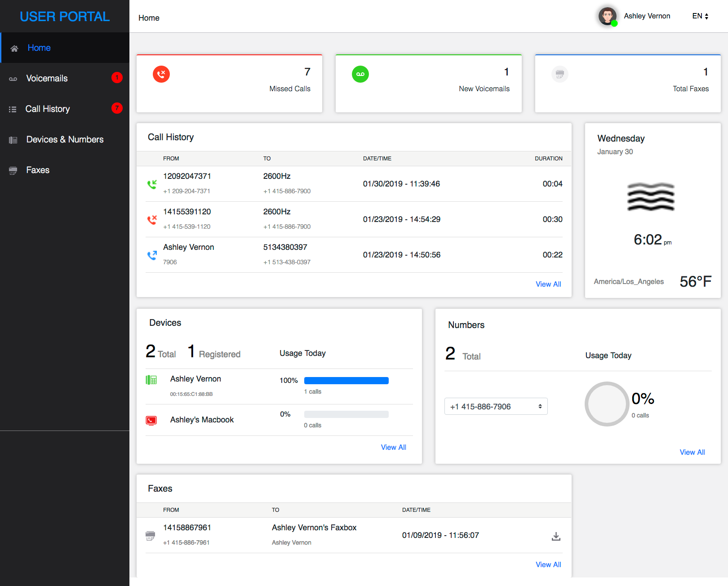The height and width of the screenshot is (586, 728).
Task: Download the fax from 14158867961
Action: pyautogui.click(x=556, y=536)
